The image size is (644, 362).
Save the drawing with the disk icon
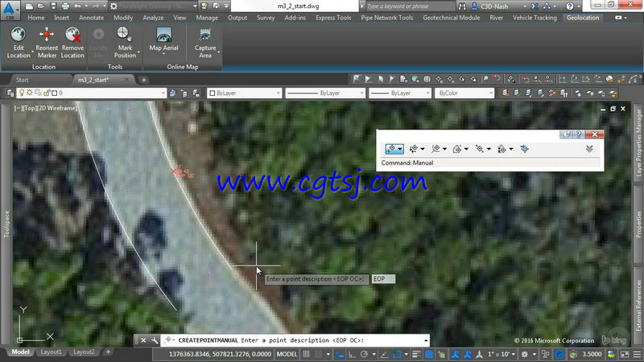[x=53, y=6]
